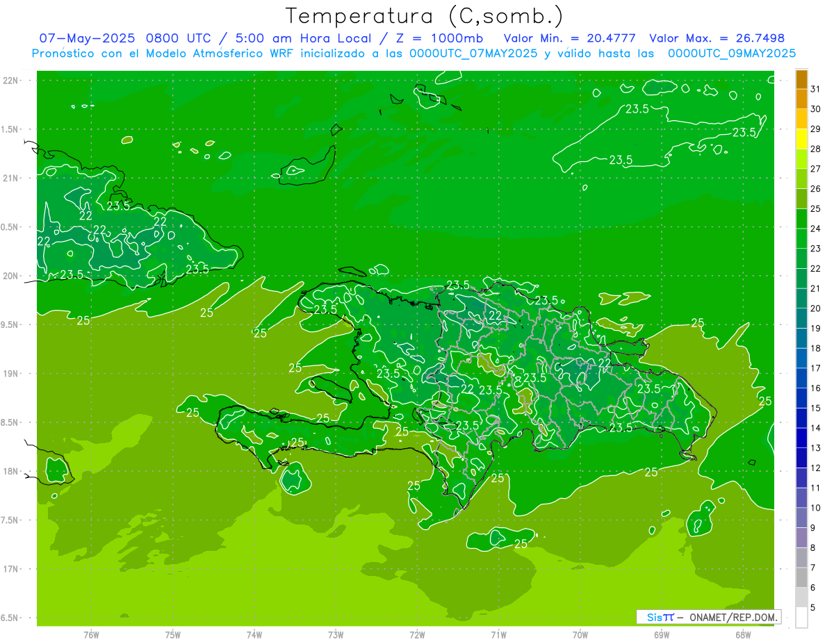The height and width of the screenshot is (644, 834).
Task: Click 'Modelo Atmósferico WRF' in the subtitle
Action: click(227, 53)
